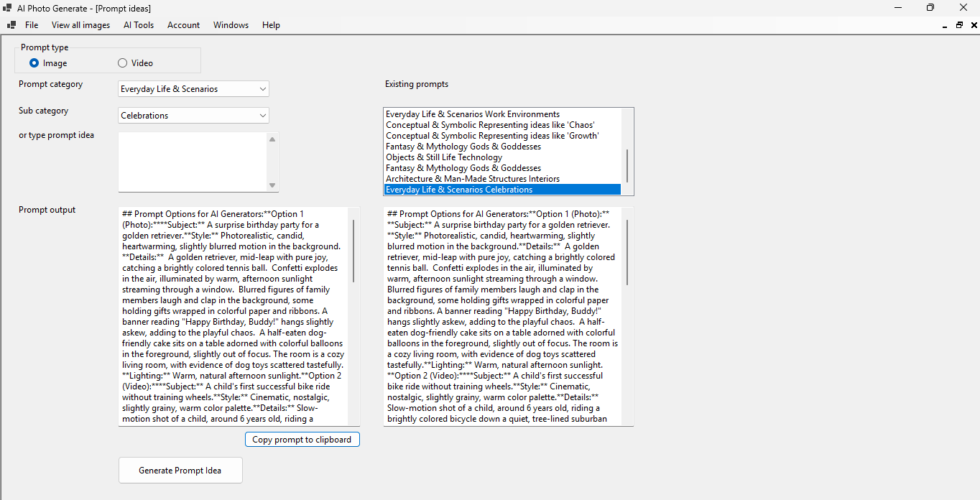Minimize the inner Prompt ideas window
980x500 pixels.
(945, 25)
